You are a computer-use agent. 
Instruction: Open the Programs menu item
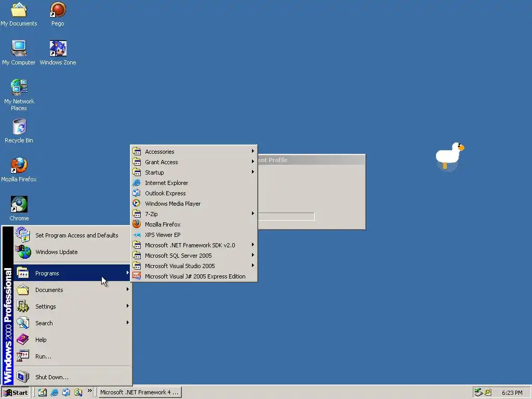(x=72, y=273)
